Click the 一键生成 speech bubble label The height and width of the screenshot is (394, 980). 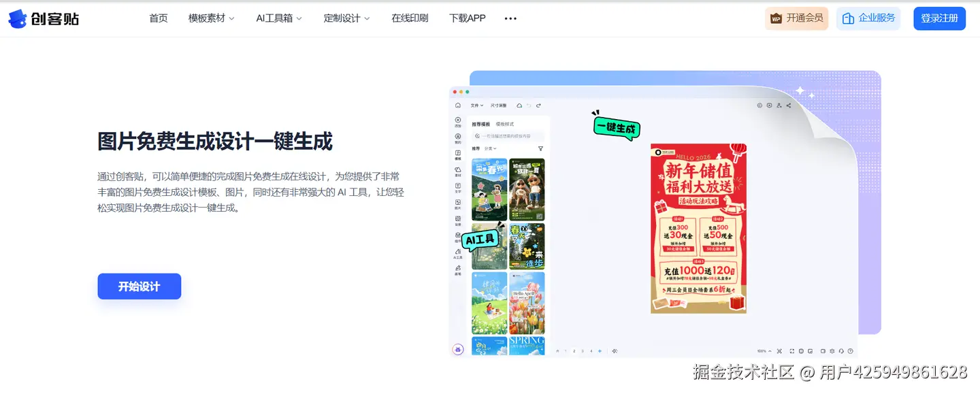click(x=617, y=127)
